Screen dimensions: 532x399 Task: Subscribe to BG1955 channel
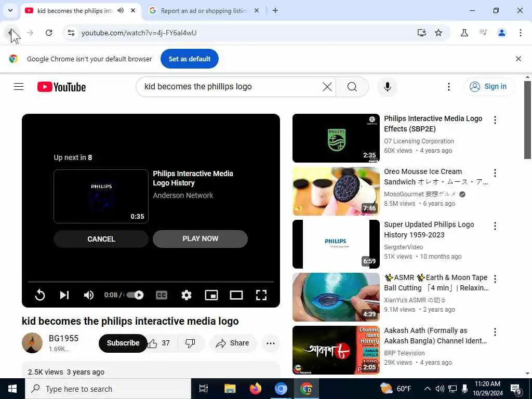(x=123, y=343)
